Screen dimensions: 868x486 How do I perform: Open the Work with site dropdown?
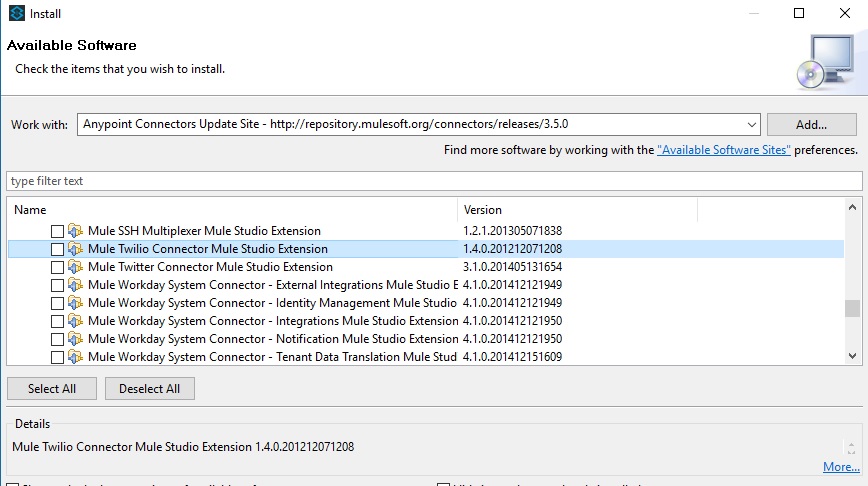751,125
